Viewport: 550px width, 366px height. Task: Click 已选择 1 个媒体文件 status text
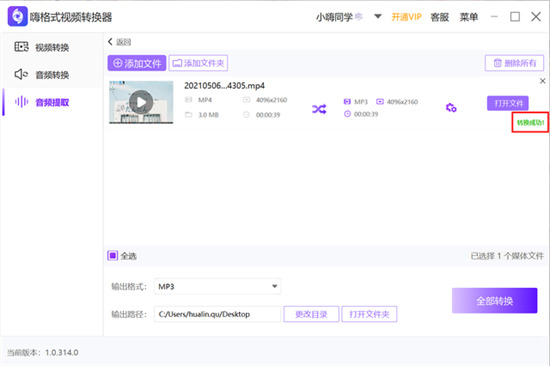[x=507, y=256]
